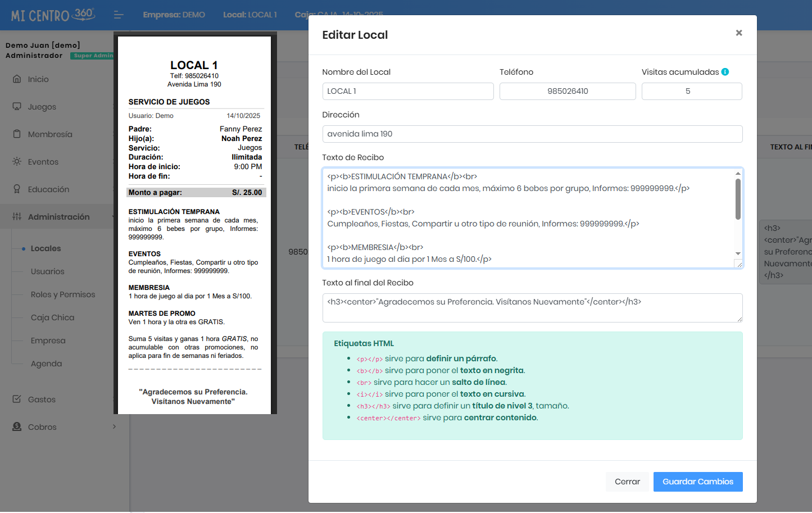Open Usuarios in the Administración submenu

pos(48,271)
